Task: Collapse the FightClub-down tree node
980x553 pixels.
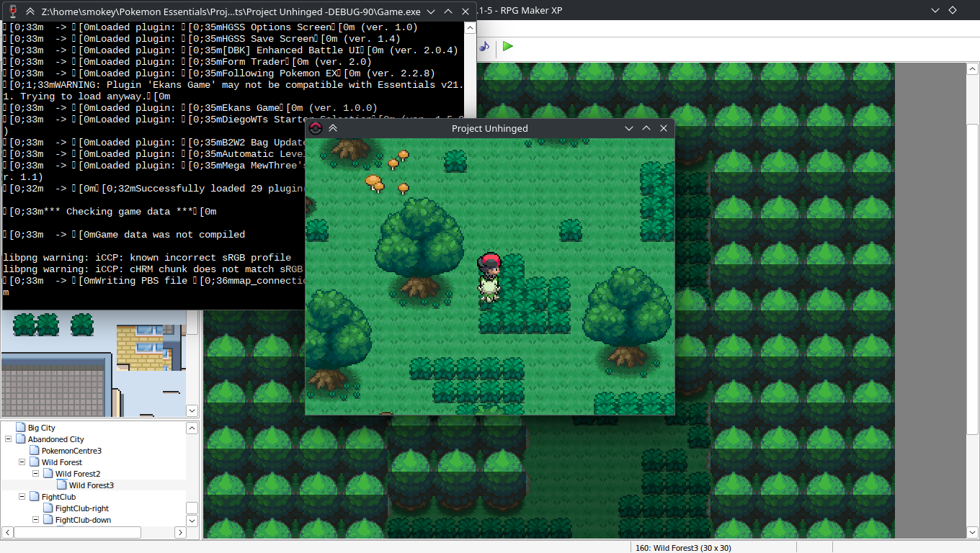Action: click(36, 520)
